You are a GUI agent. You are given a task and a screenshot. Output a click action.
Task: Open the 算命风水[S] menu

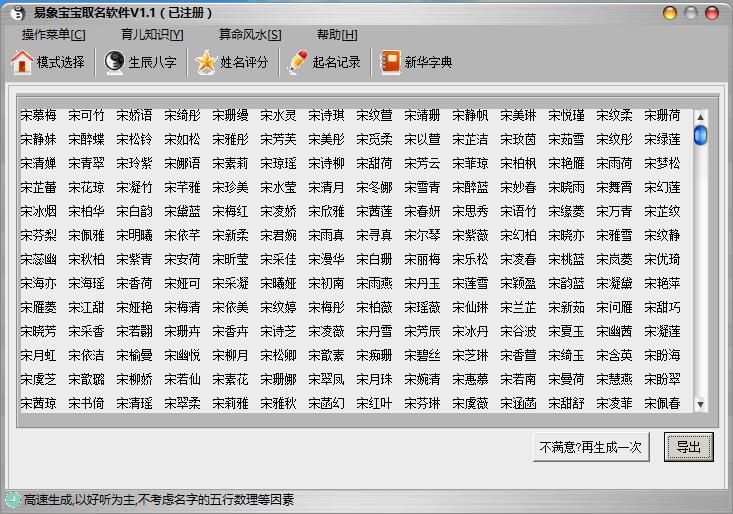[x=250, y=34]
